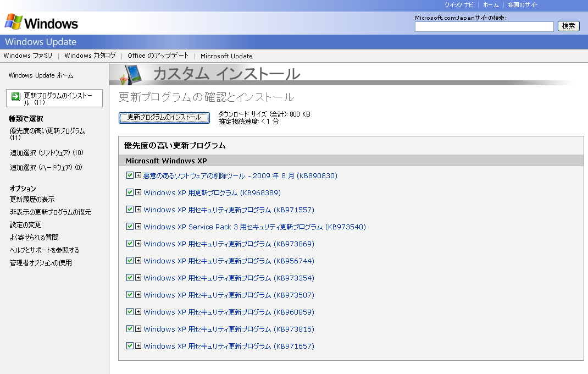
Task: Open the security update KB973507 link
Action: point(229,295)
